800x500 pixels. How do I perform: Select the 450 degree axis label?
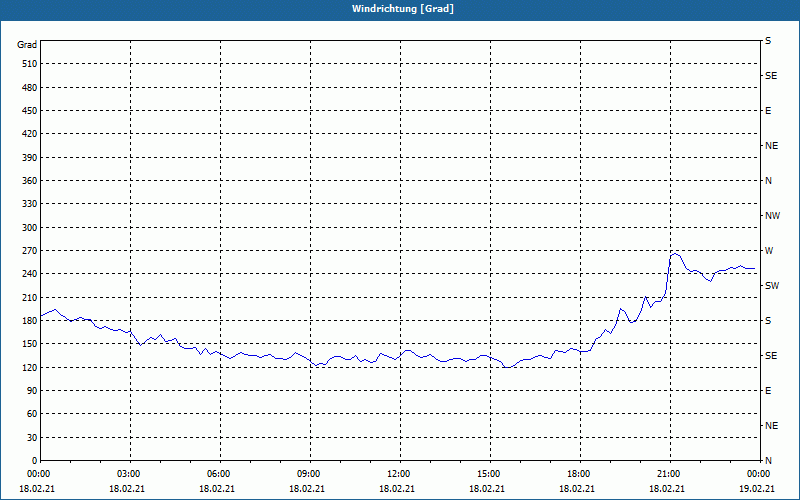point(30,111)
